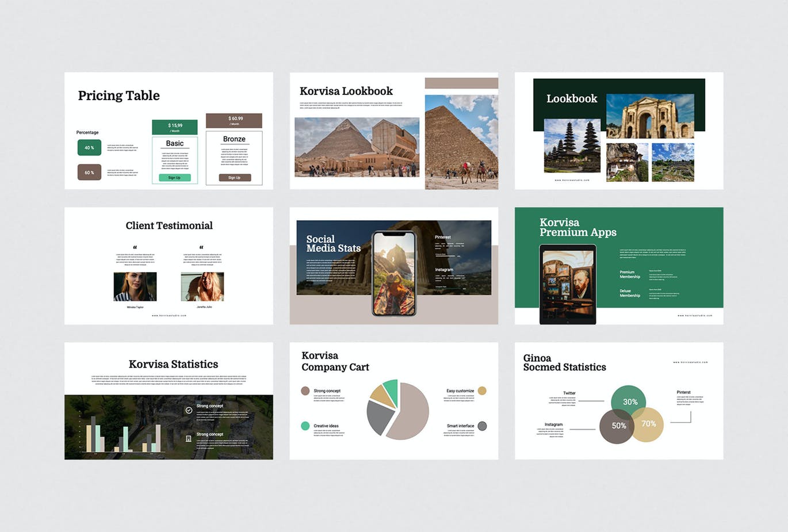The width and height of the screenshot is (788, 532).
Task: Select the green 40 % badge
Action: [89, 148]
